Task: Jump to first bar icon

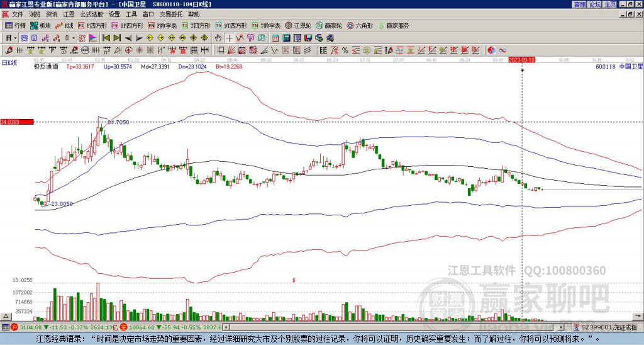Action: point(106,38)
